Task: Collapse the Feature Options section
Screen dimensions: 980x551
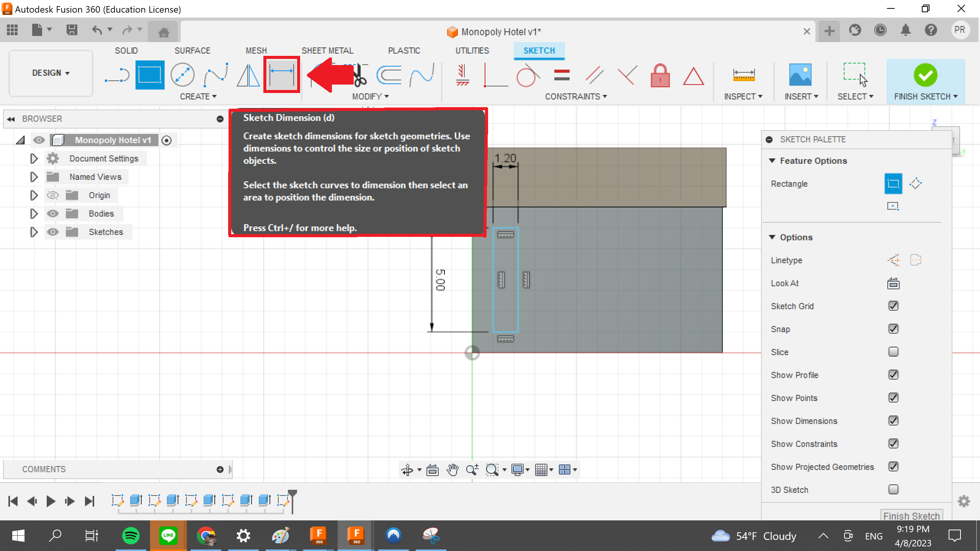Action: (773, 161)
